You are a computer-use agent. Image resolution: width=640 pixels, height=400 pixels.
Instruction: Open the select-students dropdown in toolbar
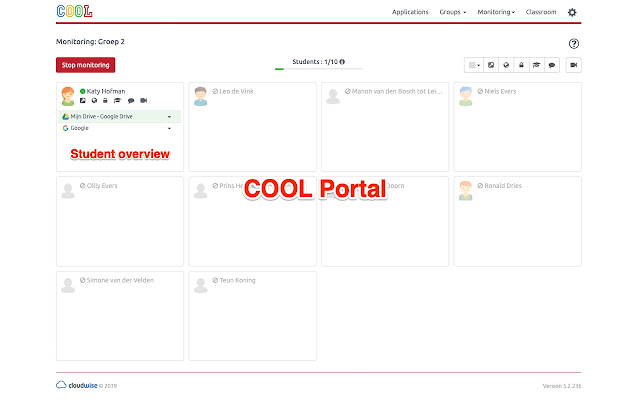coord(474,65)
